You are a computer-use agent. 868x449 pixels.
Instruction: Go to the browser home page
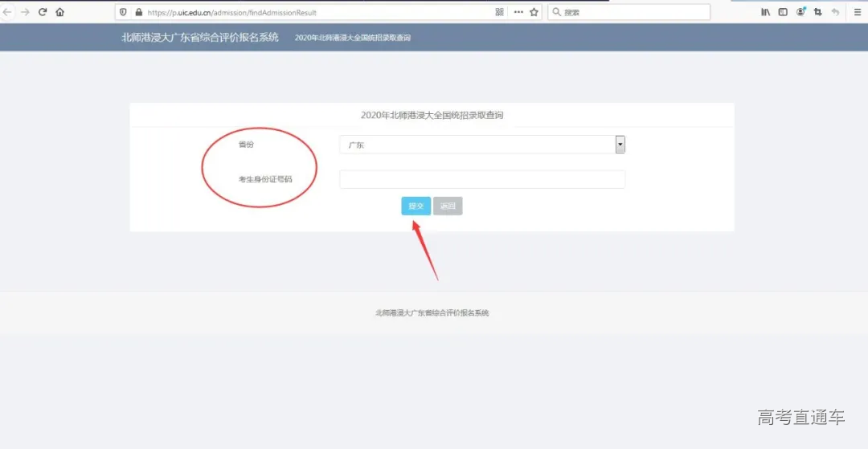[x=60, y=12]
